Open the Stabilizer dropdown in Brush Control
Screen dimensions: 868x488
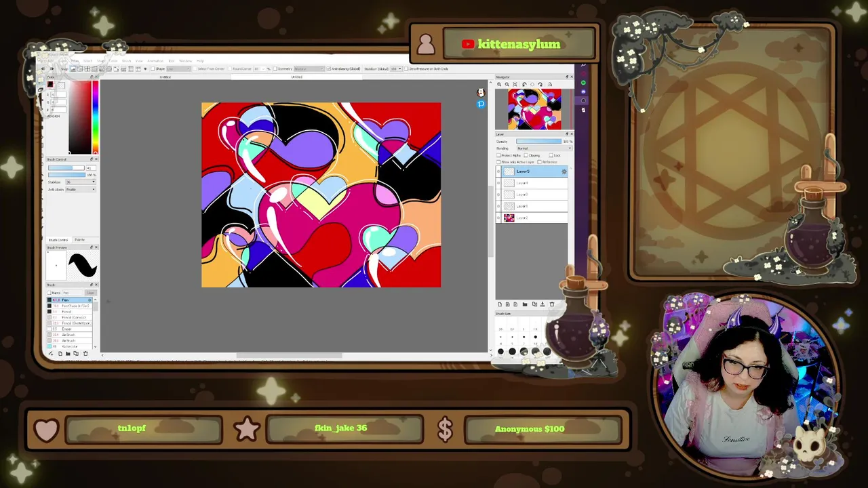click(x=81, y=182)
